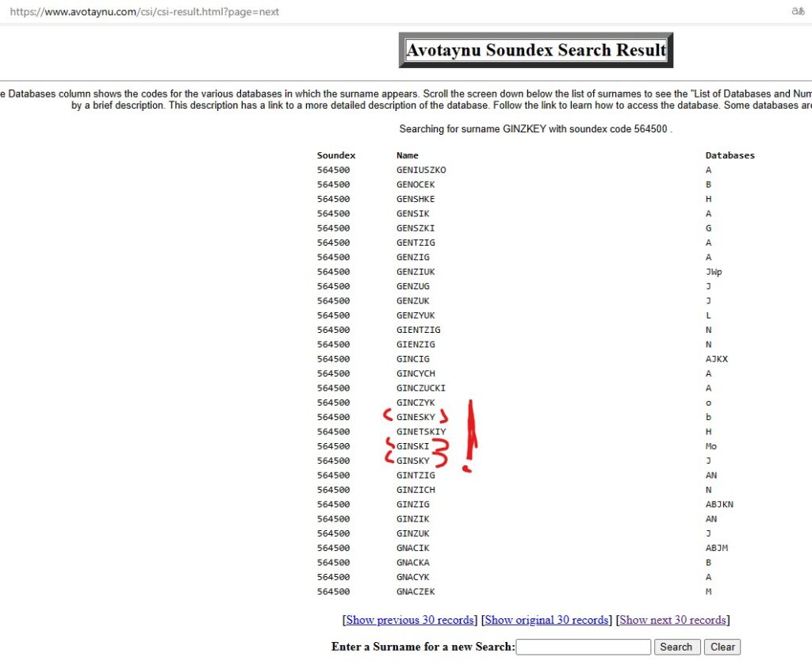The width and height of the screenshot is (812, 665).
Task: Open the Show next 30 records link
Action: (672, 620)
